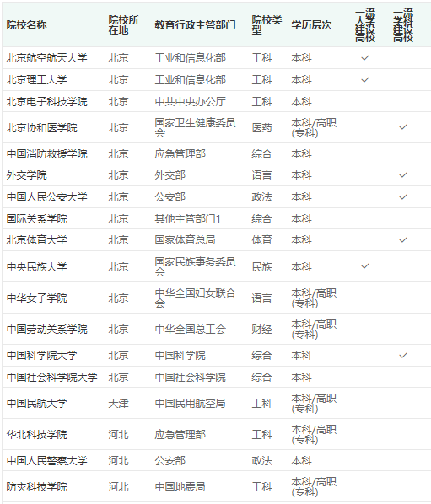Click the 院校类型 column header
The height and width of the screenshot is (504, 431).
point(267,24)
